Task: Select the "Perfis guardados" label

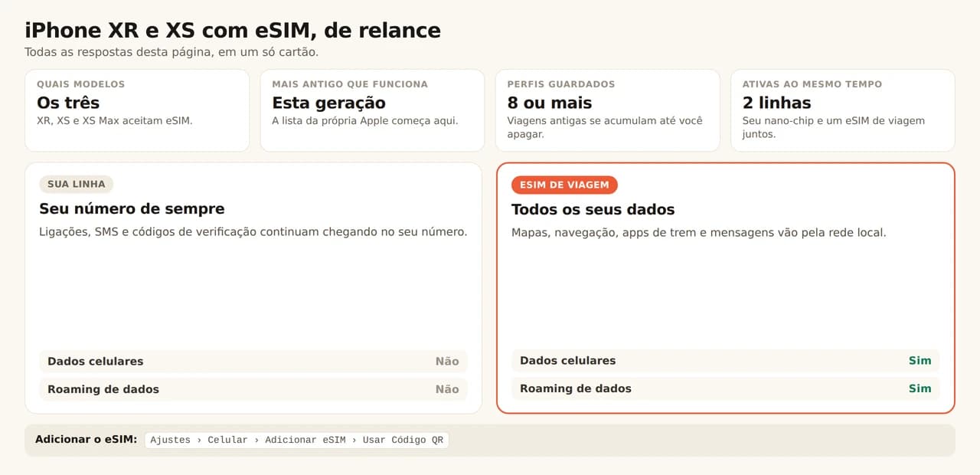Action: point(561,84)
